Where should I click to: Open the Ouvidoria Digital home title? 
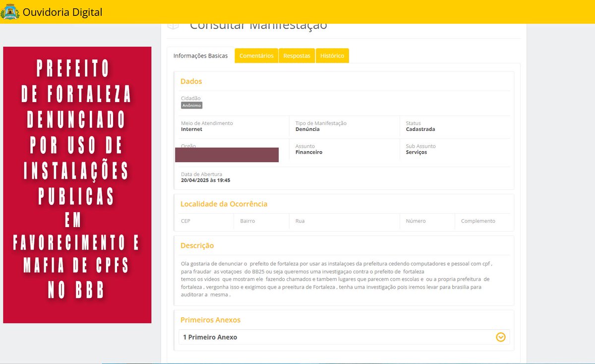62,12
